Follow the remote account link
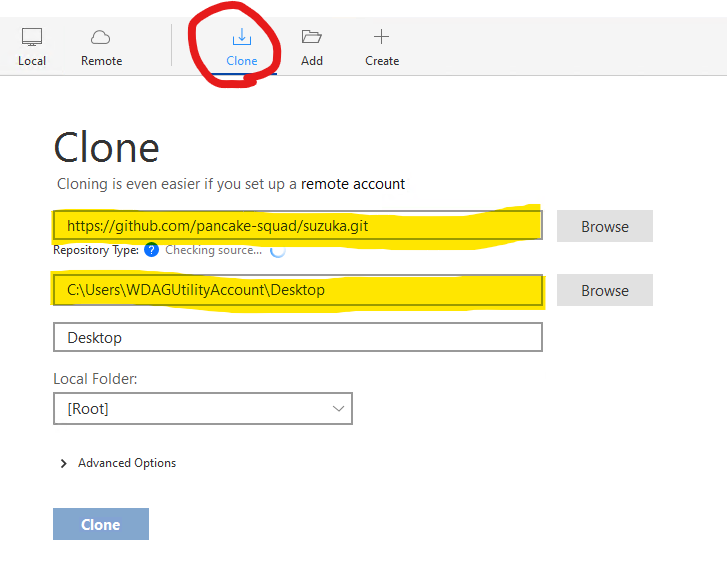Screen dimensions: 727x577 point(353,184)
